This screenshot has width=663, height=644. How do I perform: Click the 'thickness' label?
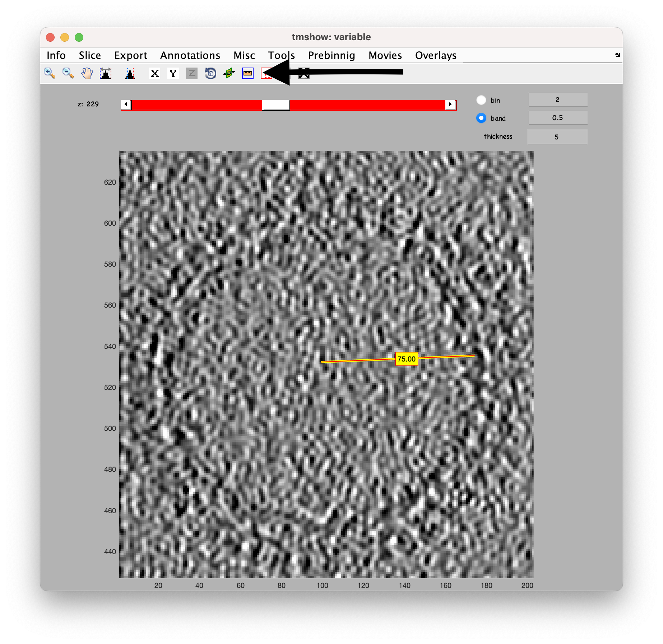pos(498,137)
